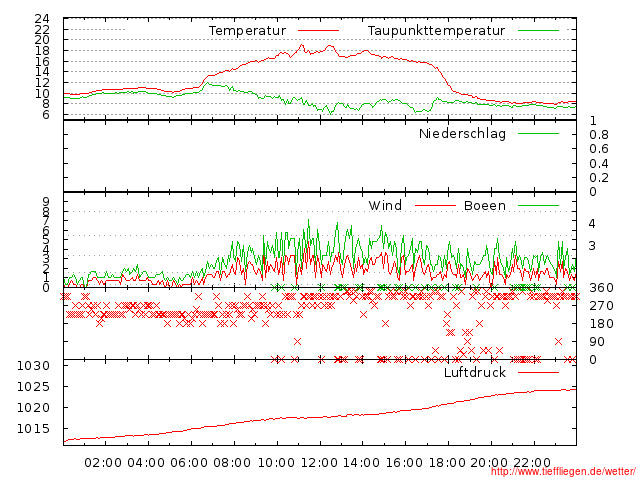Click the 02:00 time axis label
The image size is (640, 480).
[103, 463]
